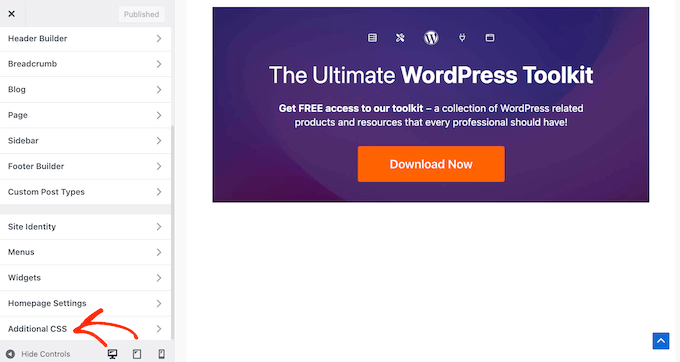Expand the Widgets chevron arrow
Image resolution: width=680 pixels, height=362 pixels.
[159, 278]
